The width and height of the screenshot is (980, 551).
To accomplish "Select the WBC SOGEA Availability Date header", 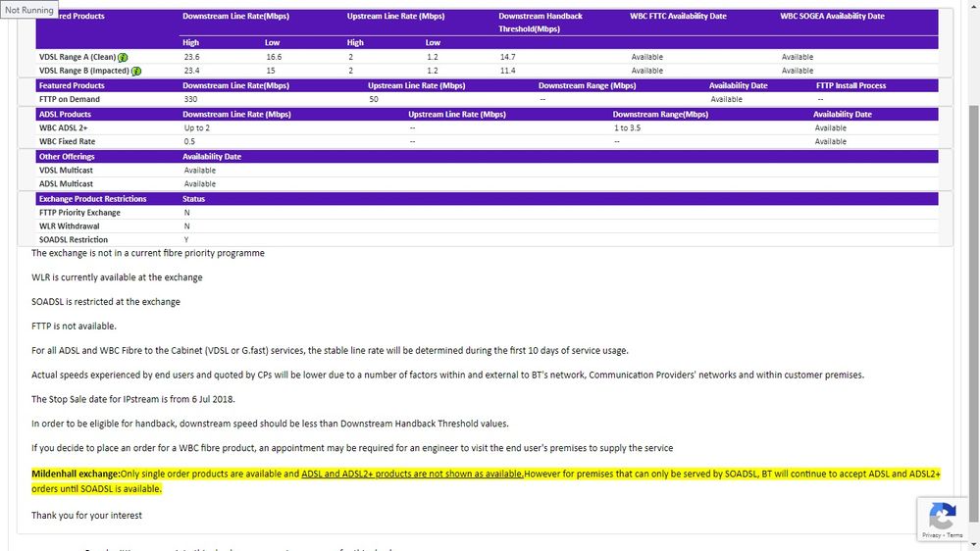I will [832, 17].
